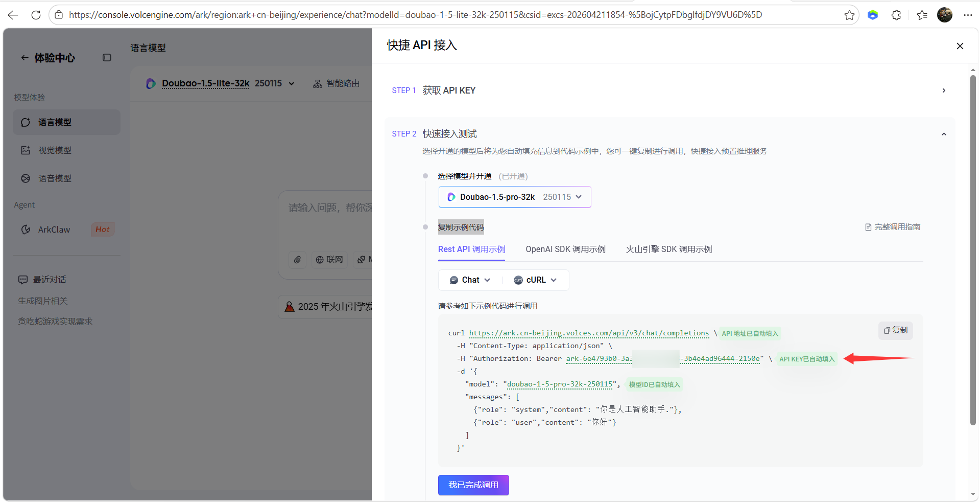Click the 选择模型并开通 step label
This screenshot has height=503, width=980.
pos(464,176)
